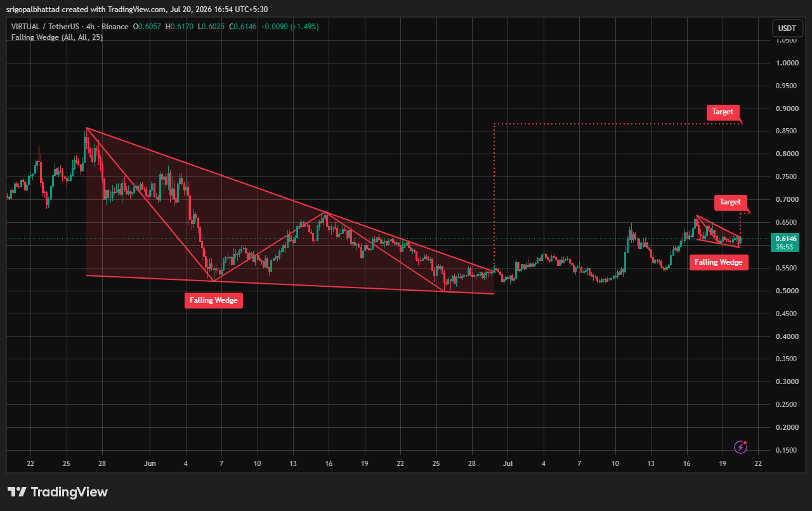Click the Binance exchange name in the legend
812x511 pixels.
[114, 27]
